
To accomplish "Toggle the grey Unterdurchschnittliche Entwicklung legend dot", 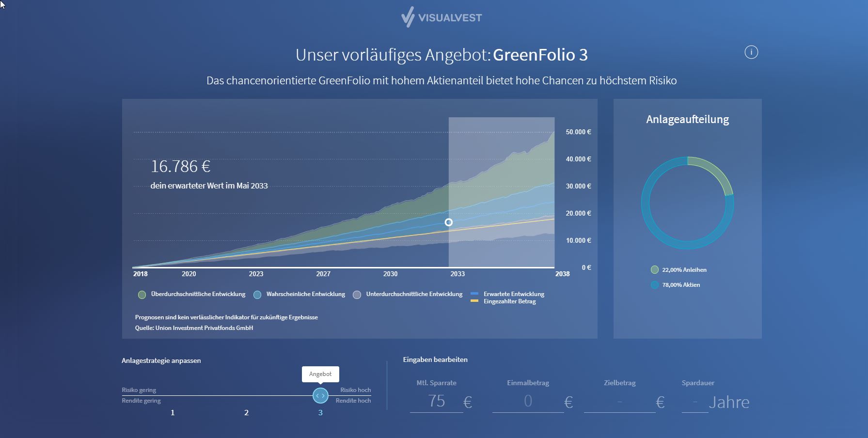I will click(x=357, y=295).
